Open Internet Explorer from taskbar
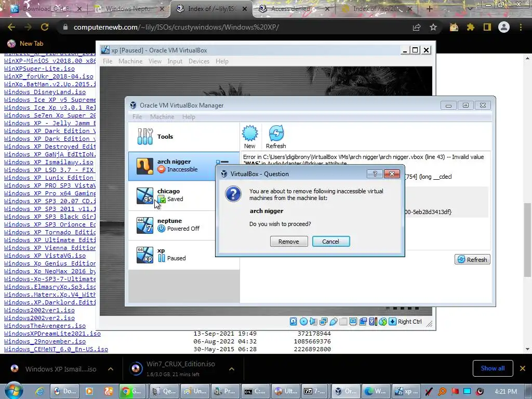 pyautogui.click(x=39, y=391)
